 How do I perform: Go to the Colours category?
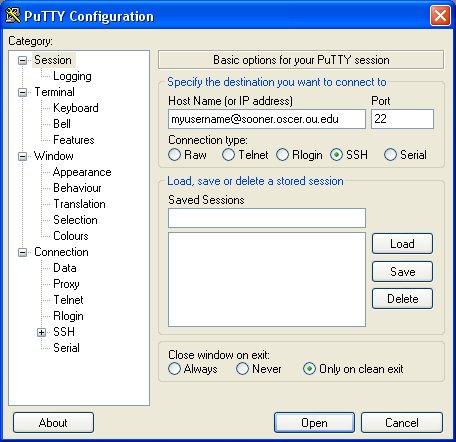pyautogui.click(x=71, y=236)
